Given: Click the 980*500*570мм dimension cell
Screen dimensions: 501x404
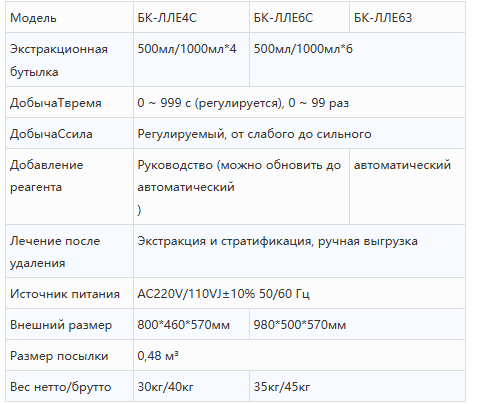Looking at the screenshot, I should [x=357, y=324].
